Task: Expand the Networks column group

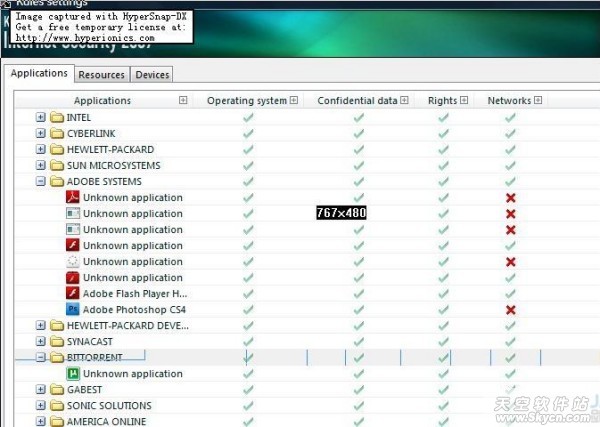Action: click(x=538, y=100)
